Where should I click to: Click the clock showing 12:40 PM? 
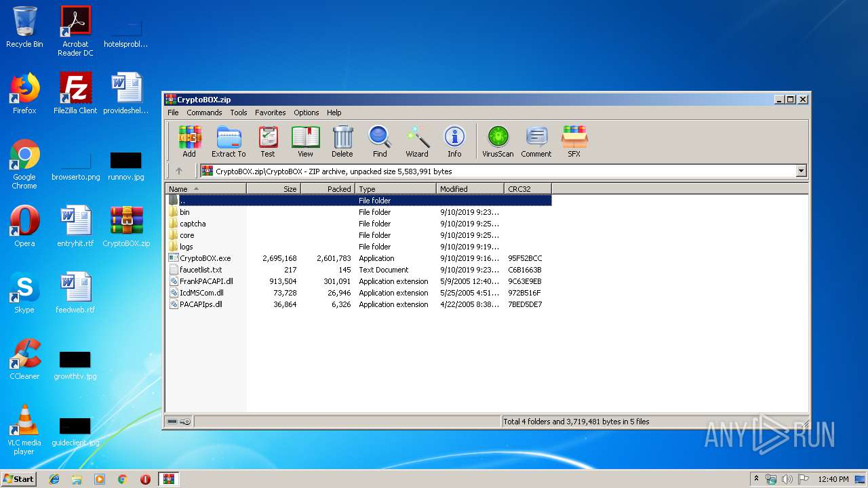pos(833,479)
